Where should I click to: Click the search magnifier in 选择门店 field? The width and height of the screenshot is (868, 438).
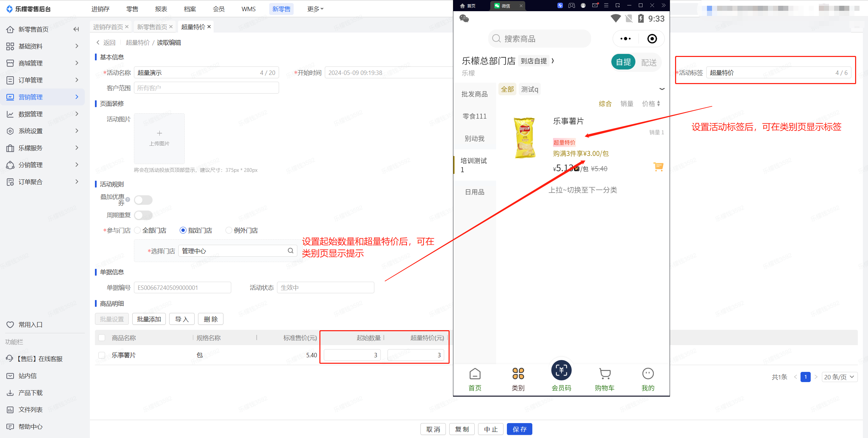pos(291,251)
